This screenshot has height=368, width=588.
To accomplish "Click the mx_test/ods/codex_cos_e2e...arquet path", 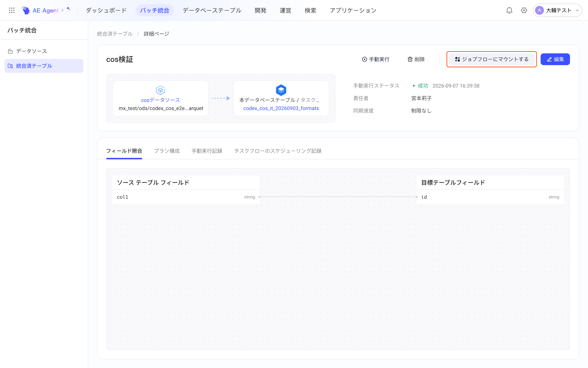I will [x=161, y=108].
